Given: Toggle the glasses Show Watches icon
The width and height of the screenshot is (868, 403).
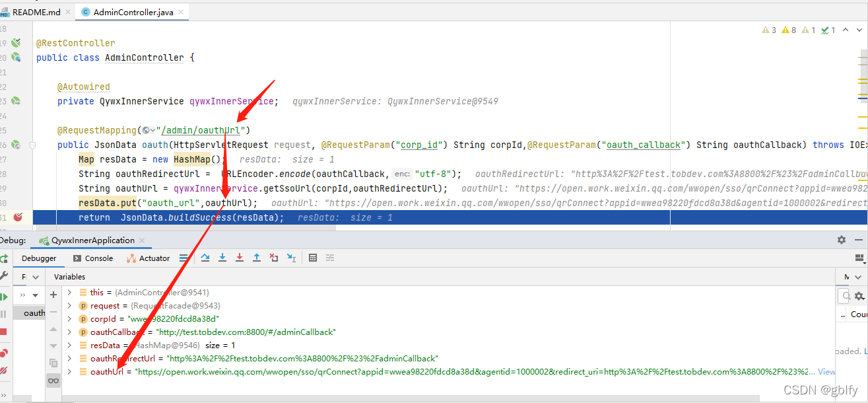Looking at the screenshot, I should click(53, 380).
